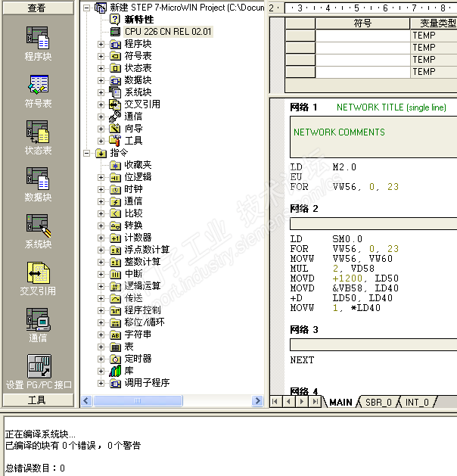457x476 pixels.
Task: Open 数据块 in the navigation bar
Action: [x=38, y=184]
